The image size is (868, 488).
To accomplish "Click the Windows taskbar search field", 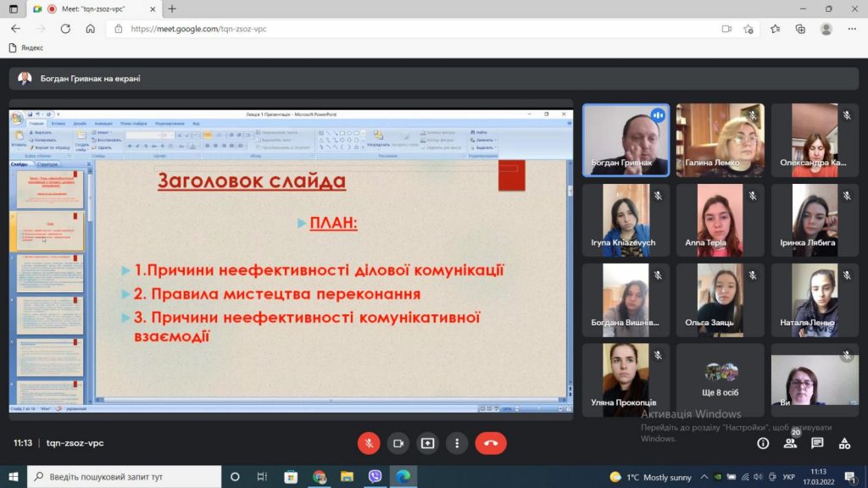I will pos(123,476).
